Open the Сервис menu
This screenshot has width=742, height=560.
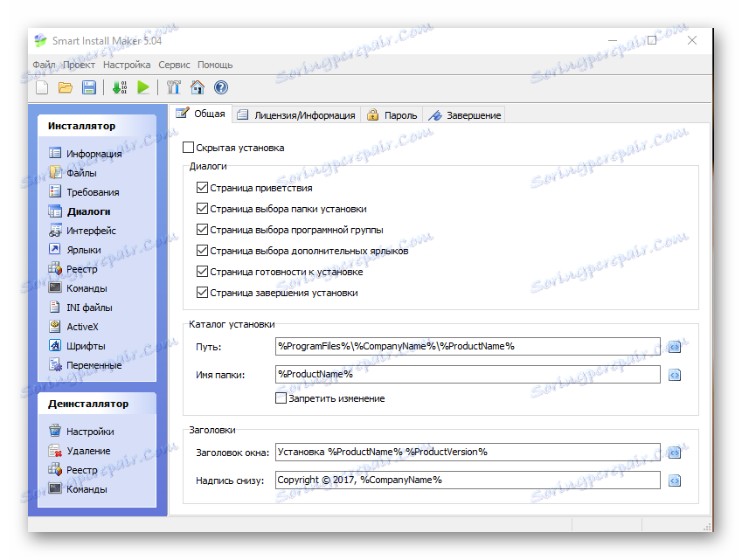(x=174, y=65)
